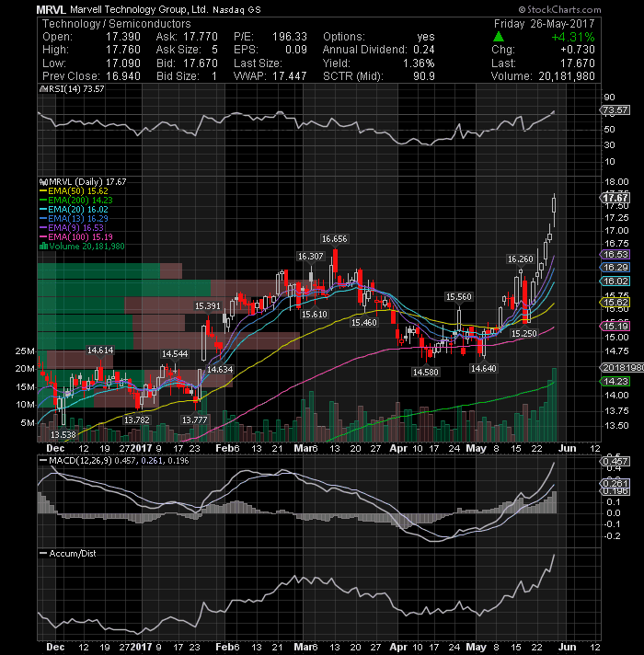
Task: Click the EMA(50) 15.62 legend entry
Action: point(74,191)
